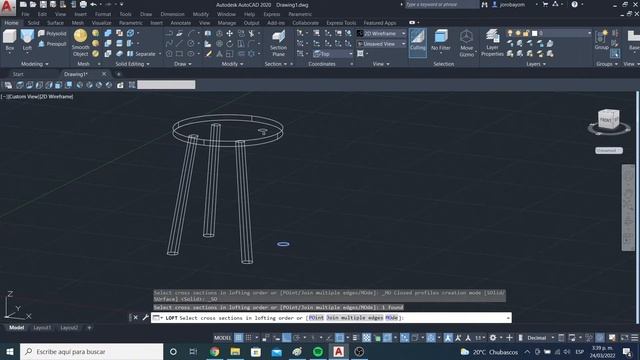Toggle grid display in status bar
Image resolution: width=640 pixels, height=360 pixels.
[239, 338]
